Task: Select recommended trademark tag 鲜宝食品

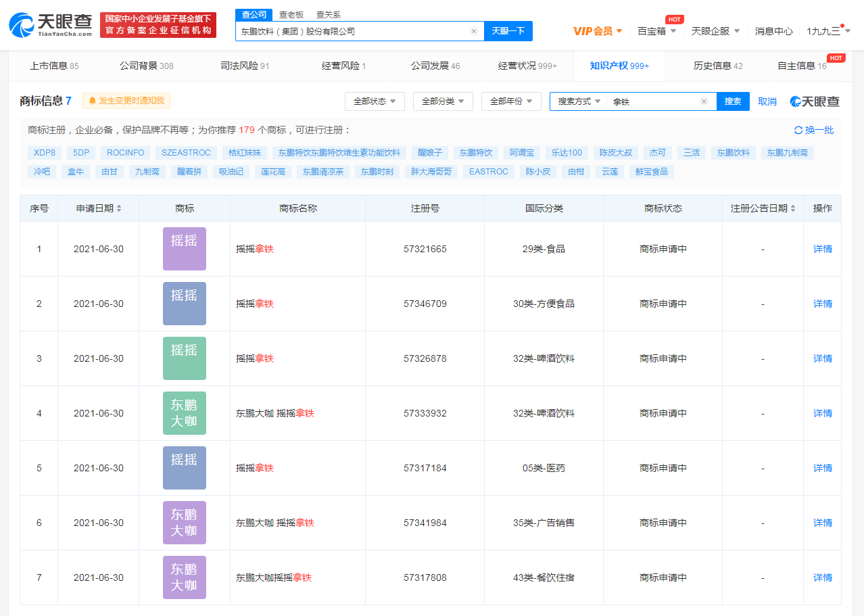Action: pos(652,172)
